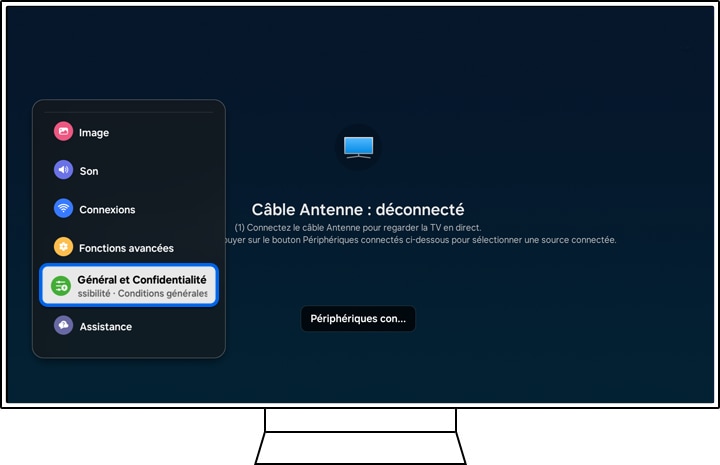Open the Image settings menu
The image size is (720, 465).
[94, 133]
